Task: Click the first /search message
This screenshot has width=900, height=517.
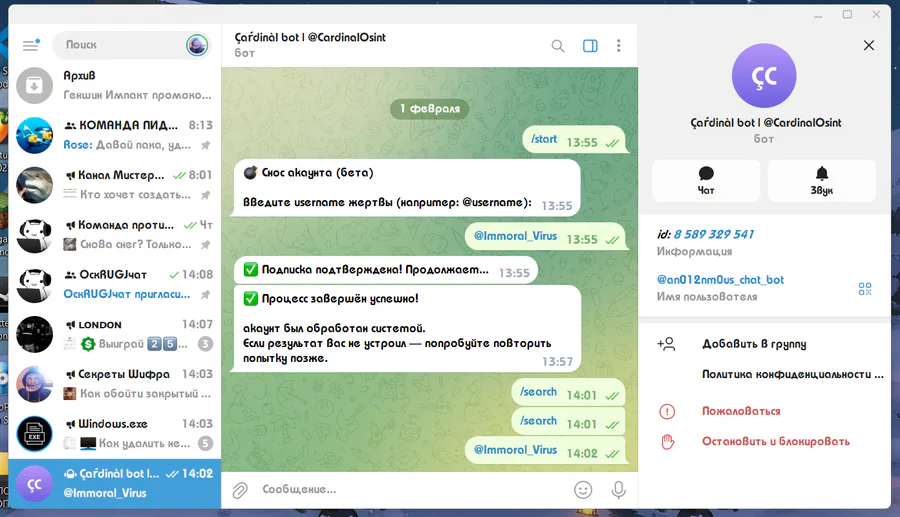Action: tap(568, 393)
